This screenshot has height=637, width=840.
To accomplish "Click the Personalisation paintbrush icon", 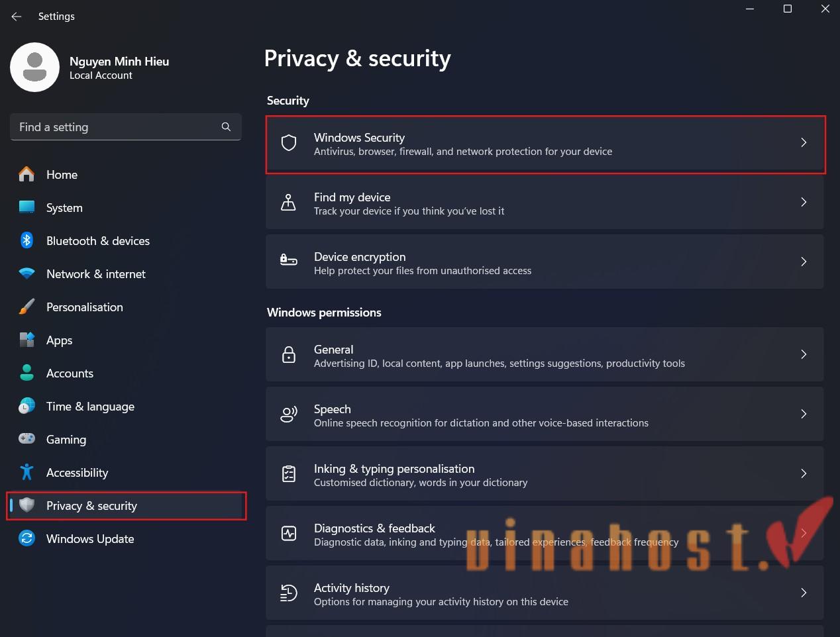I will (26, 307).
